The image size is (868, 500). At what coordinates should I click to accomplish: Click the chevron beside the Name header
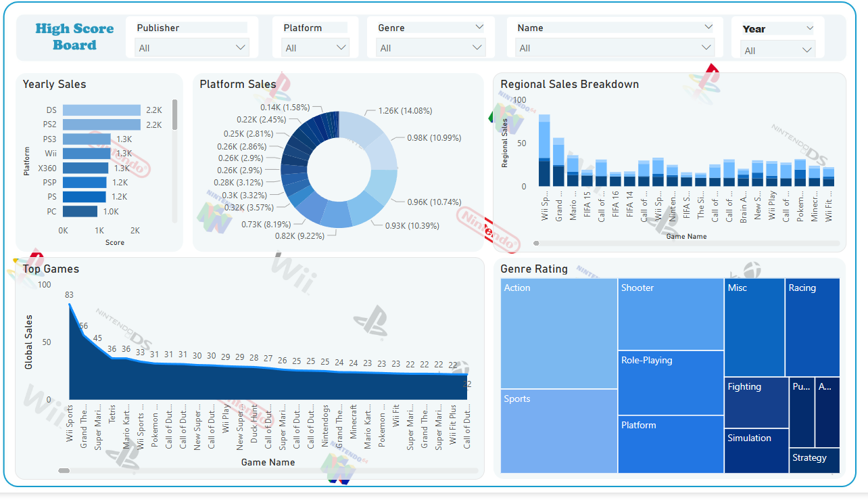pos(708,27)
